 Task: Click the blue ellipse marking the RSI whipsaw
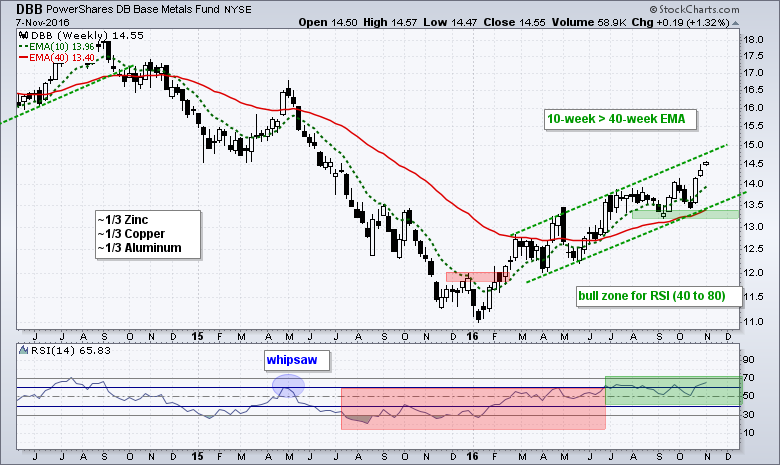(x=289, y=385)
